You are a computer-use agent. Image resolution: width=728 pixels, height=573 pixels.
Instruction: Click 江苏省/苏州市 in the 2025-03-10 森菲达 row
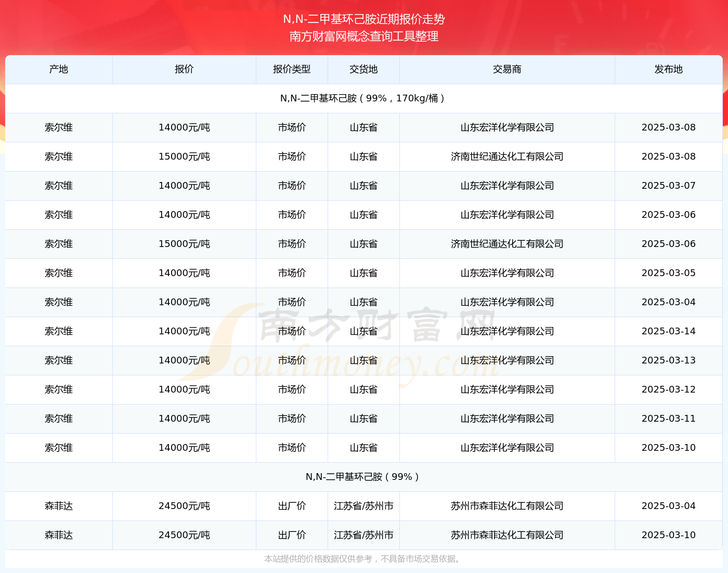(363, 535)
